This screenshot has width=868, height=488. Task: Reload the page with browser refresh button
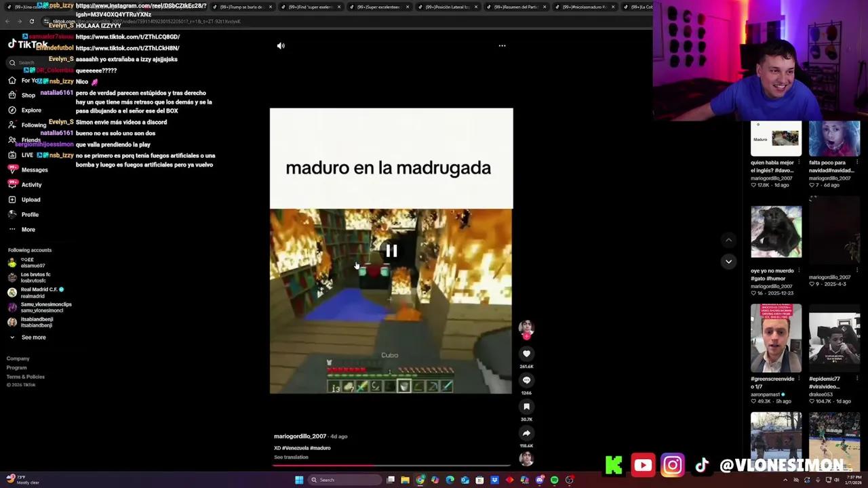[31, 21]
